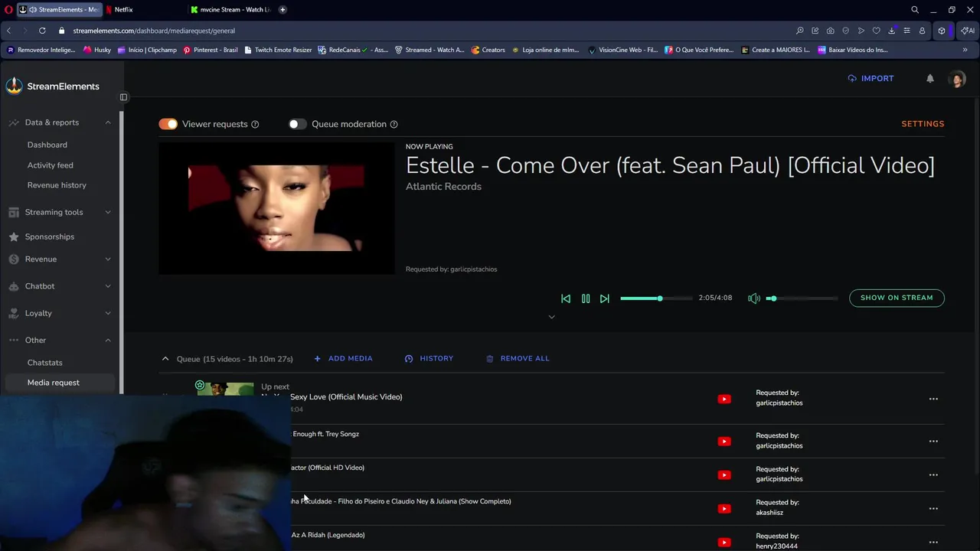Click the IMPORT button
The width and height of the screenshot is (980, 551).
[x=871, y=78]
